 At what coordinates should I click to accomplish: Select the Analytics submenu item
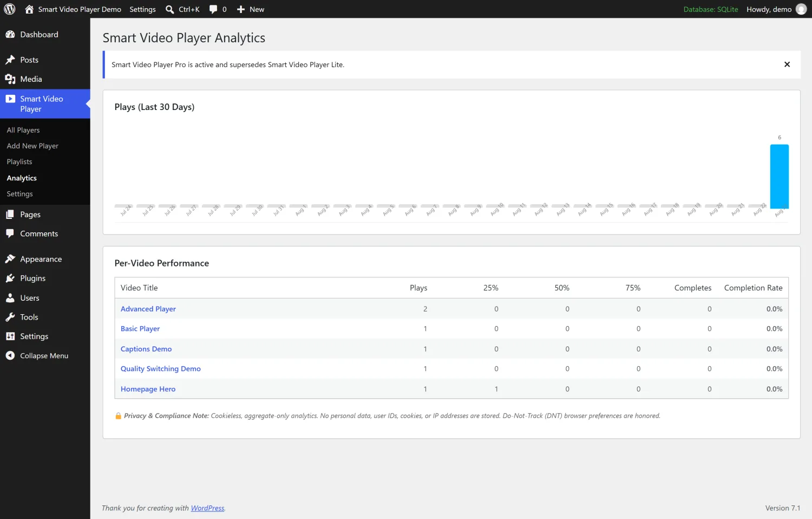point(22,178)
